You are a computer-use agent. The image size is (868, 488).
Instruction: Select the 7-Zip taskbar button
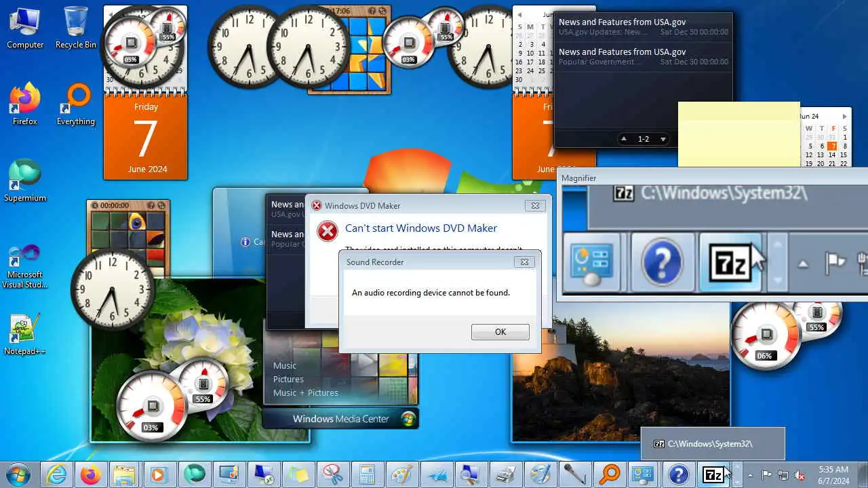point(713,475)
